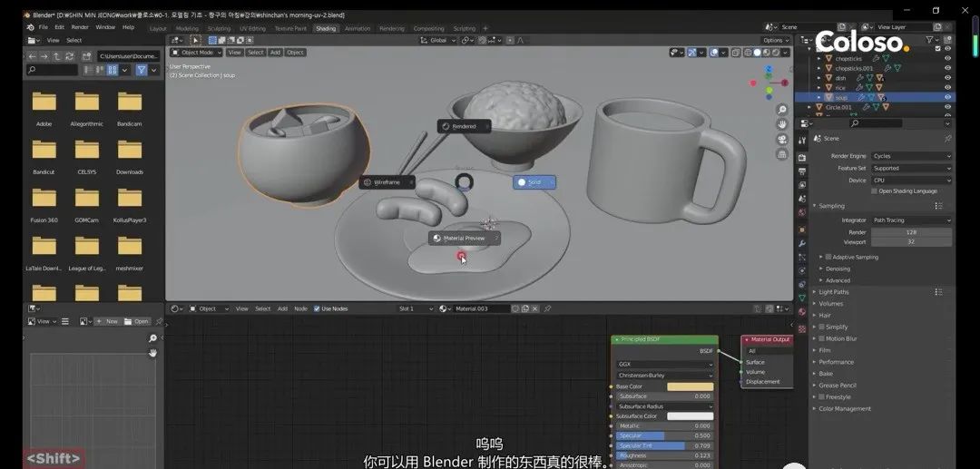Toggle camera view gizmo in viewport
980x469 pixels.
click(782, 140)
